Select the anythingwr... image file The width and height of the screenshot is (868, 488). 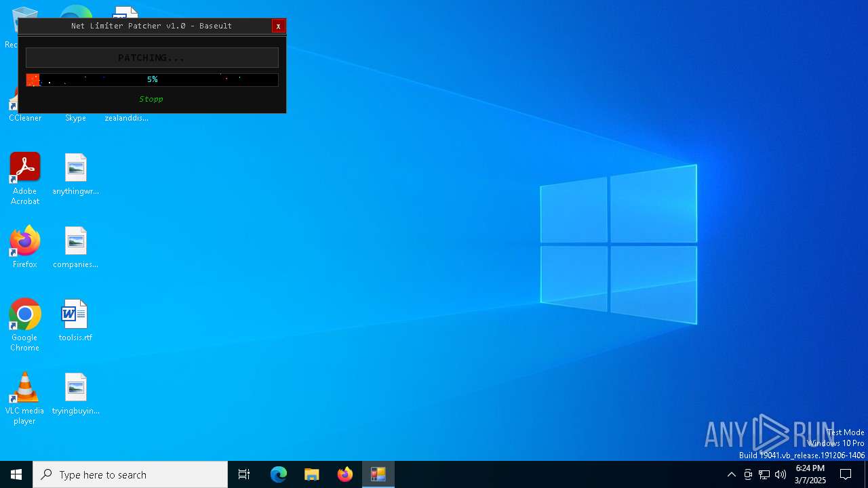pos(75,174)
